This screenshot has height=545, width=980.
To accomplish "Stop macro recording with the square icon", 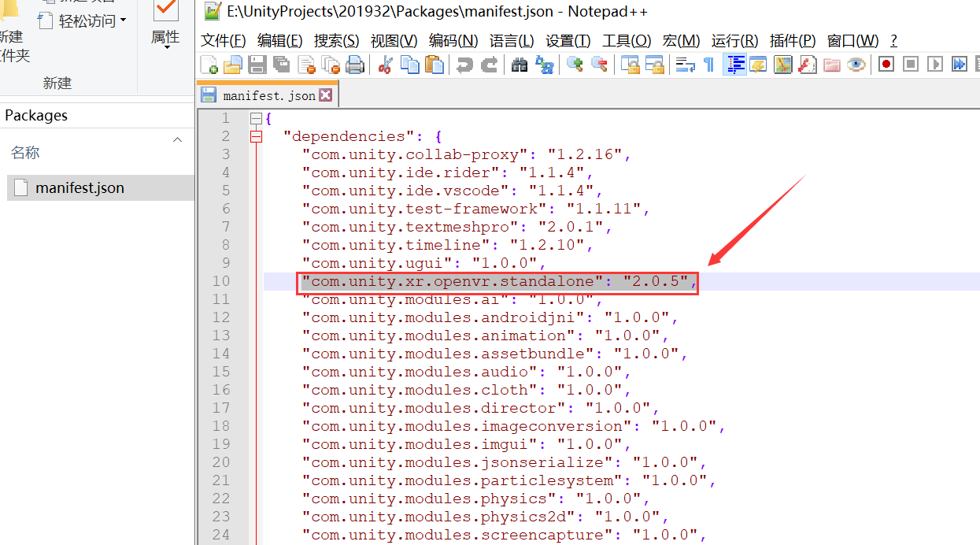I will [911, 65].
